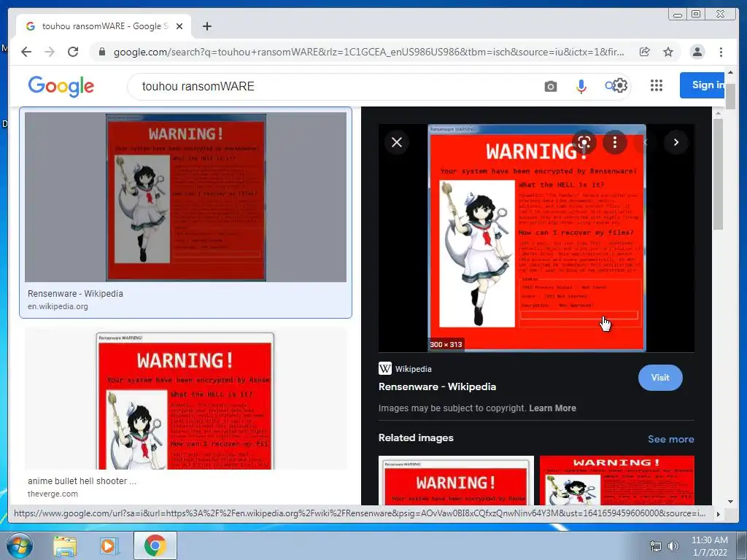Image resolution: width=747 pixels, height=560 pixels.
Task: Bookmark this page with star icon
Action: 668,52
